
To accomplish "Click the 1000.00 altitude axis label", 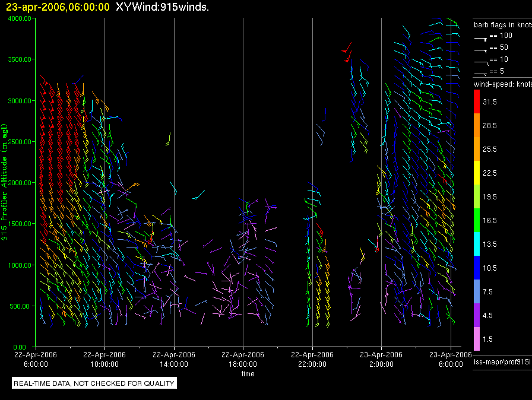I will (20, 265).
